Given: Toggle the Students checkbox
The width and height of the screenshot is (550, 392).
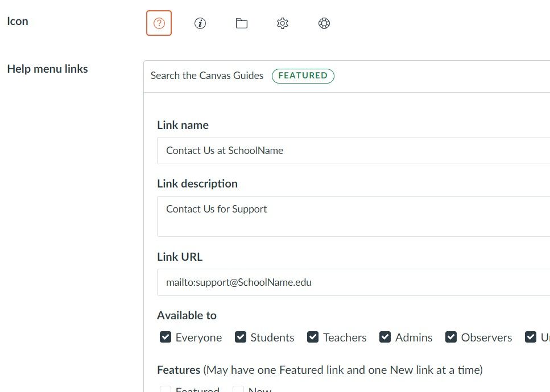Looking at the screenshot, I should tap(240, 337).
